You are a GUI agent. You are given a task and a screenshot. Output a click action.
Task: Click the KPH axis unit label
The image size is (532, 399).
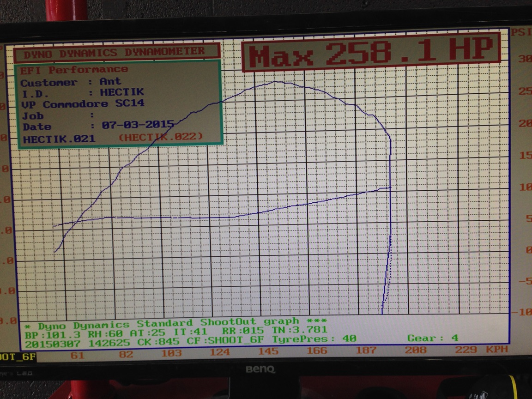pos(497,349)
